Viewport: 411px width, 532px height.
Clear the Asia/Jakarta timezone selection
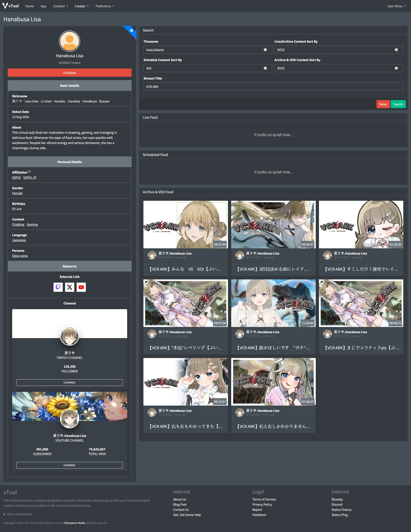pyautogui.click(x=265, y=50)
